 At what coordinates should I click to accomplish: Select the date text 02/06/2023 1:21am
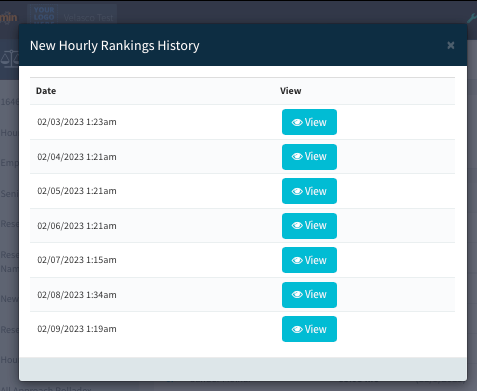tap(77, 226)
